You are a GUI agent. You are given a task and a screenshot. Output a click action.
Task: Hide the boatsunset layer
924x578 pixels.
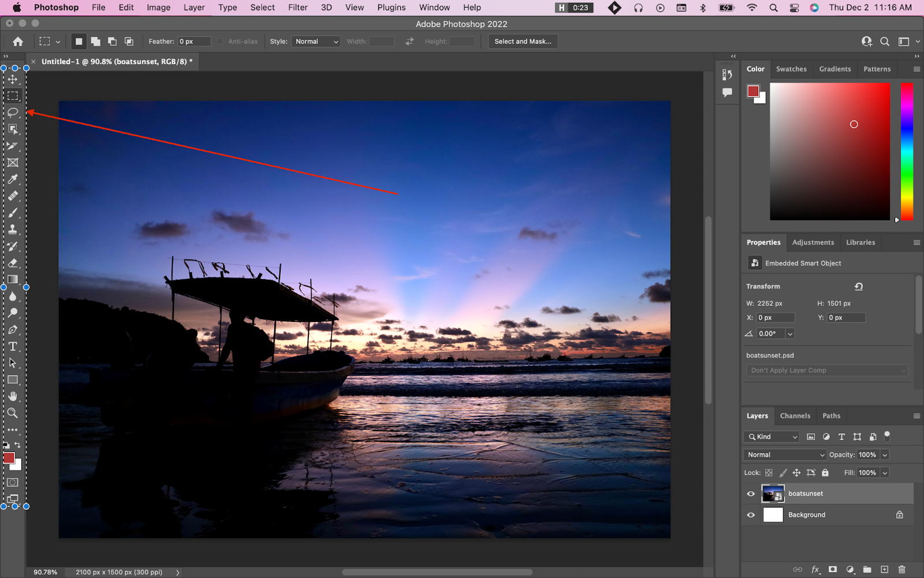751,494
